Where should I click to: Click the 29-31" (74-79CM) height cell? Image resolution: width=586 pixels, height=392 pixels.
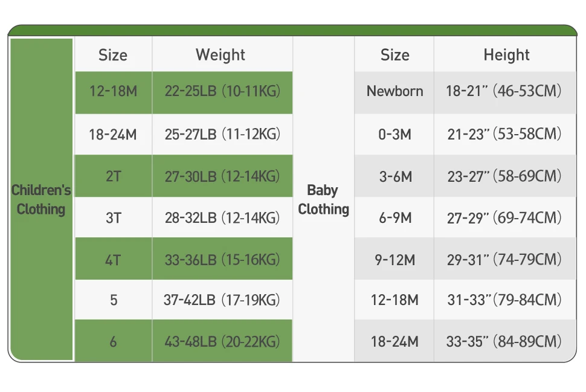(504, 260)
